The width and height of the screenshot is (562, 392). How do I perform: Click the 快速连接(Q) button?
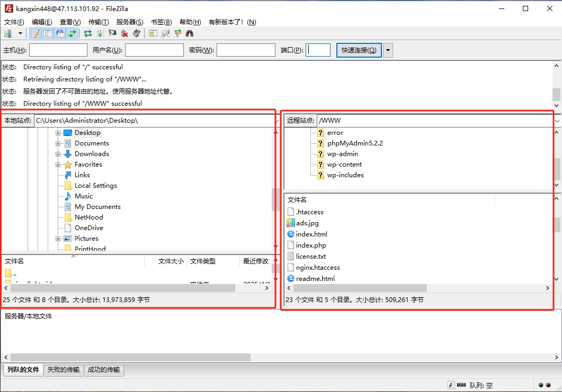pyautogui.click(x=359, y=50)
